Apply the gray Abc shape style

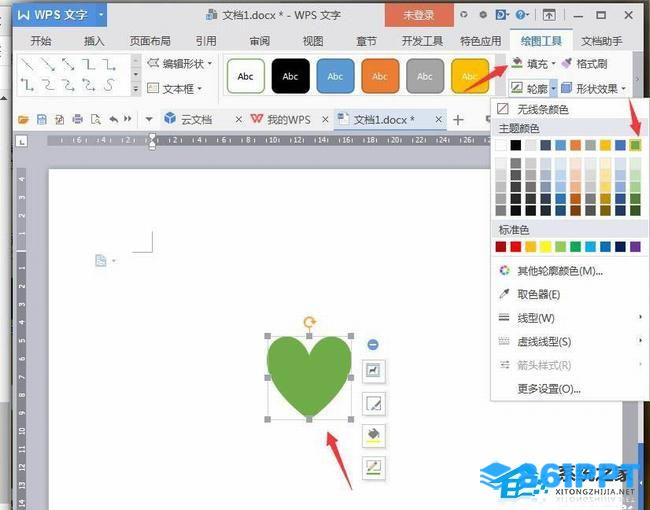[x=424, y=76]
